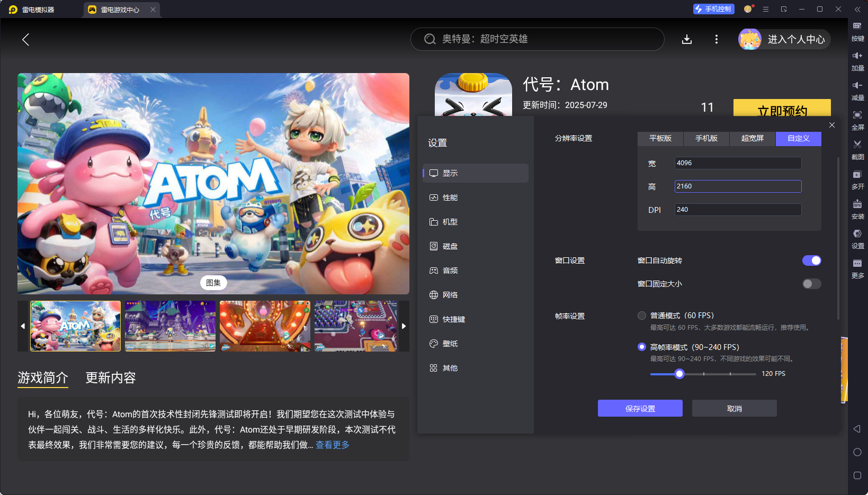Open the 音频 settings section
The width and height of the screenshot is (868, 495).
point(476,271)
